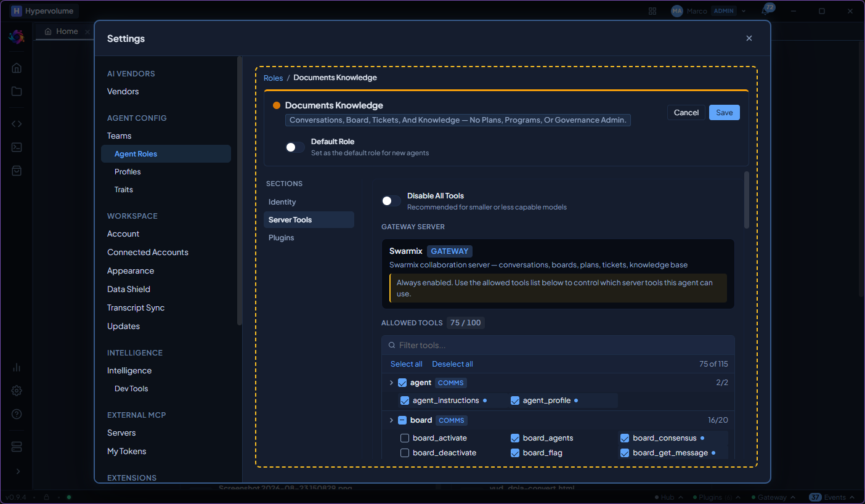
Task: Open the question mark help icon
Action: (x=17, y=414)
